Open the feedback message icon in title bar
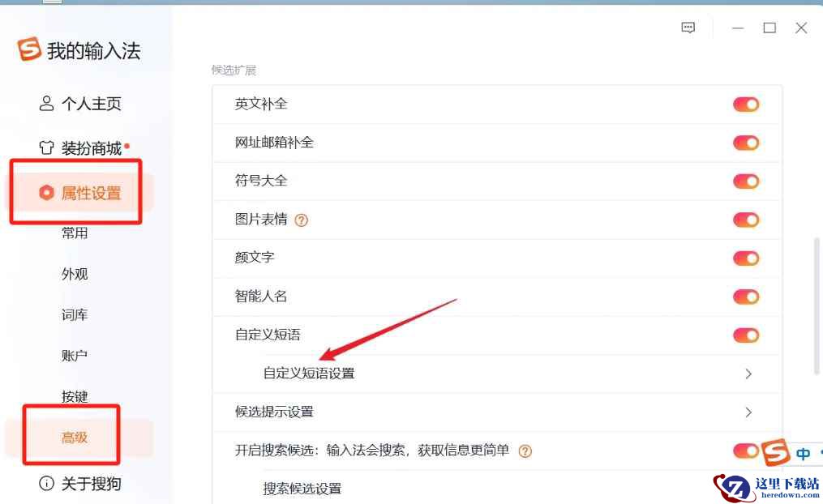823x504 pixels. (688, 28)
